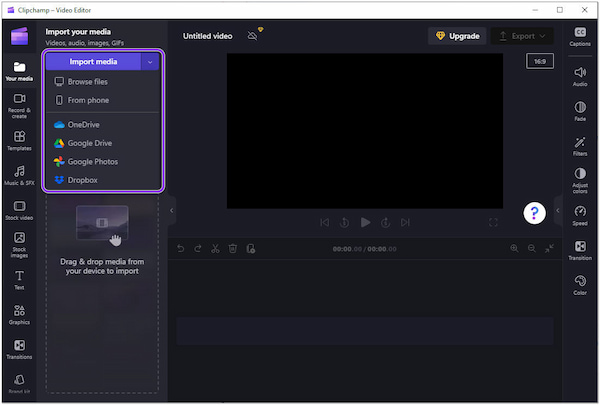Collapse the Import media dropdown arrow

[x=150, y=62]
